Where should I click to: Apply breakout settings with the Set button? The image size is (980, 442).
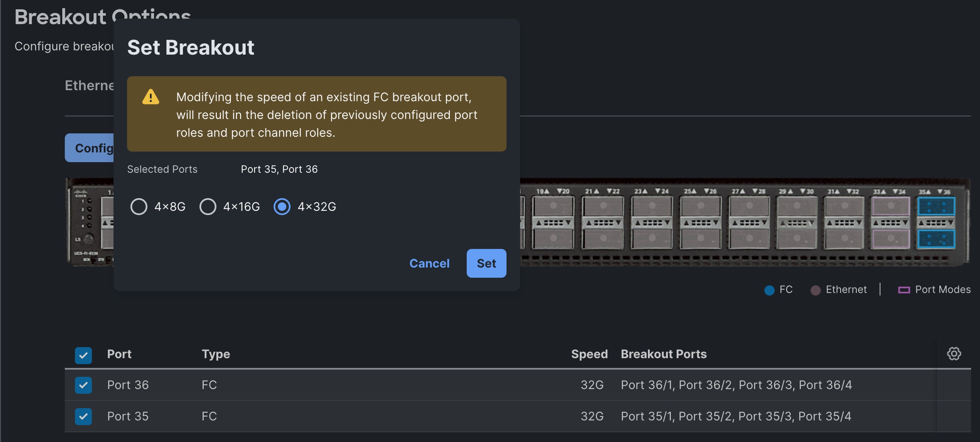point(486,263)
